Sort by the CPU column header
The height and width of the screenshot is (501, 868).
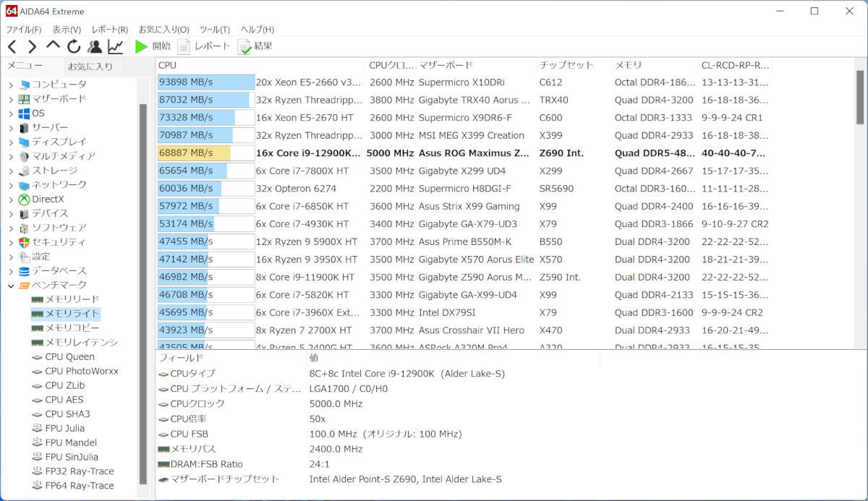(x=261, y=65)
